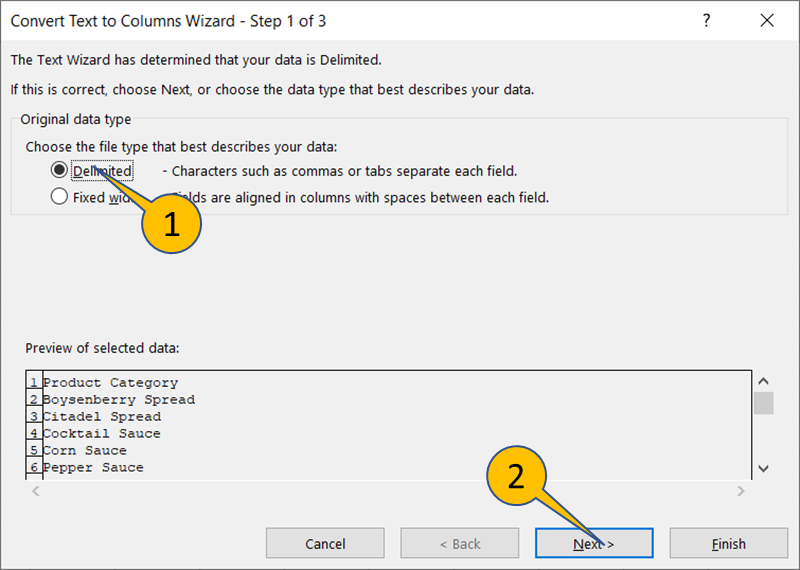The image size is (800, 570).
Task: Click the Back button
Action: (x=459, y=544)
